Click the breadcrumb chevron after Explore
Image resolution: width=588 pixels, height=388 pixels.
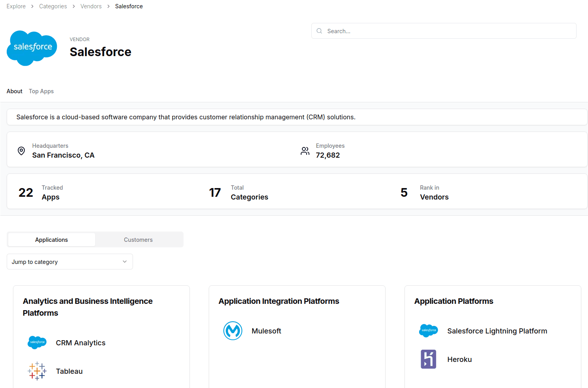click(x=32, y=6)
